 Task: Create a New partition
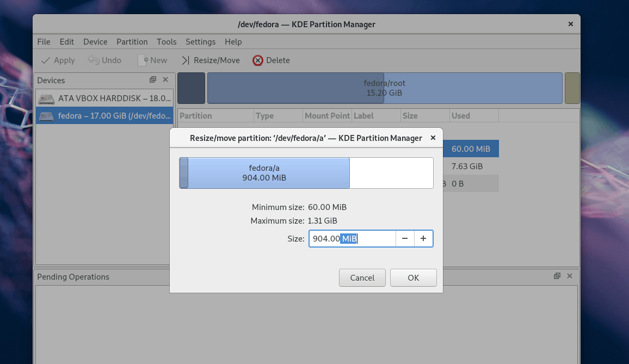click(152, 60)
